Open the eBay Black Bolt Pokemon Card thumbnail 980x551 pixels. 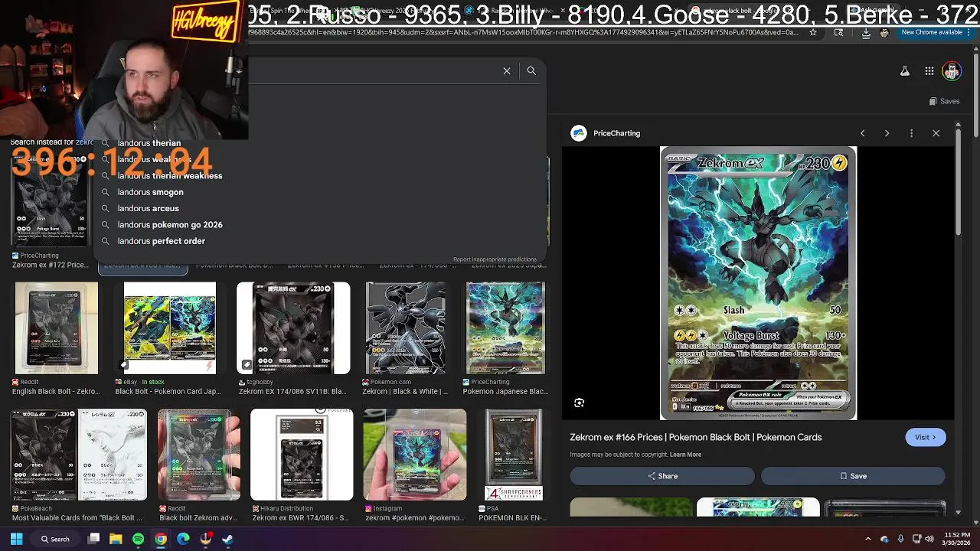[170, 328]
